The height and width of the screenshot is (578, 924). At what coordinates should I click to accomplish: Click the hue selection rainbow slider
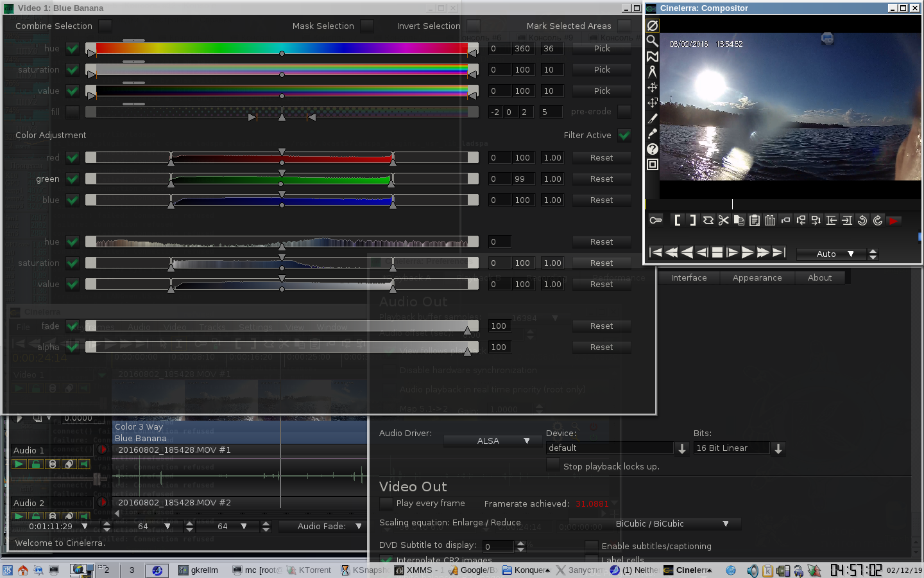[x=282, y=48]
